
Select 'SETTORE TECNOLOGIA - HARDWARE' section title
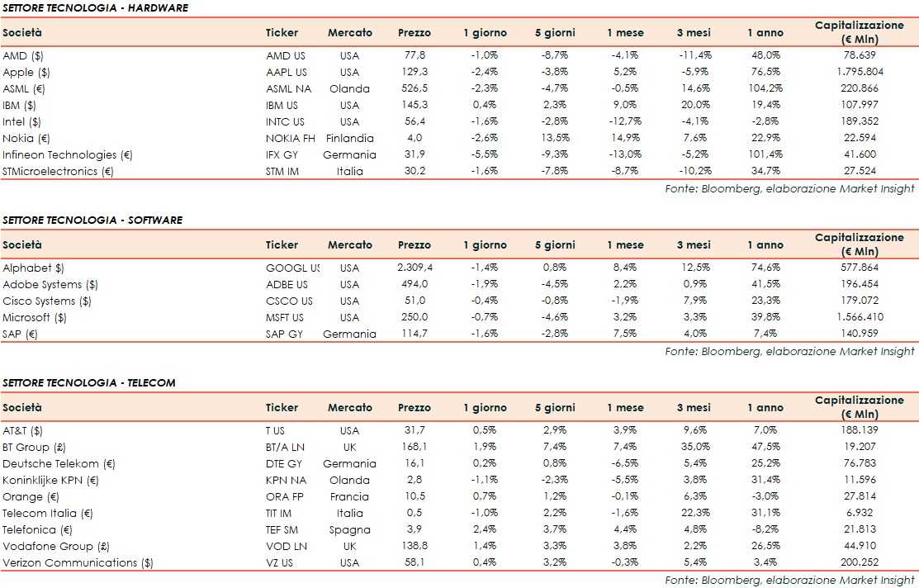click(95, 8)
